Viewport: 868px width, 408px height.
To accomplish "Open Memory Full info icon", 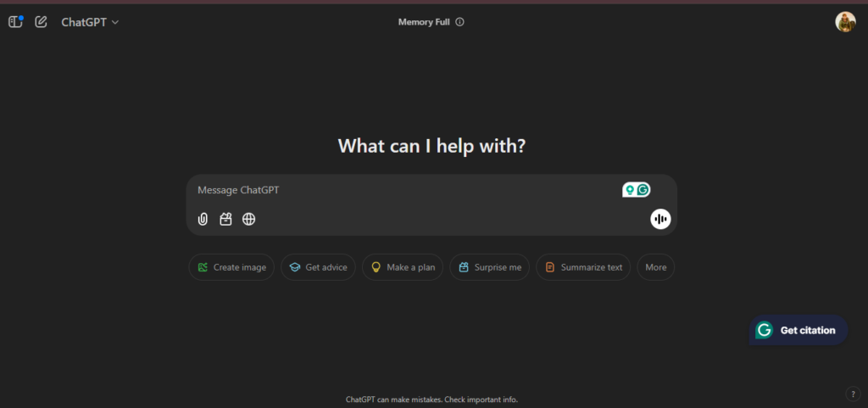I will 459,22.
